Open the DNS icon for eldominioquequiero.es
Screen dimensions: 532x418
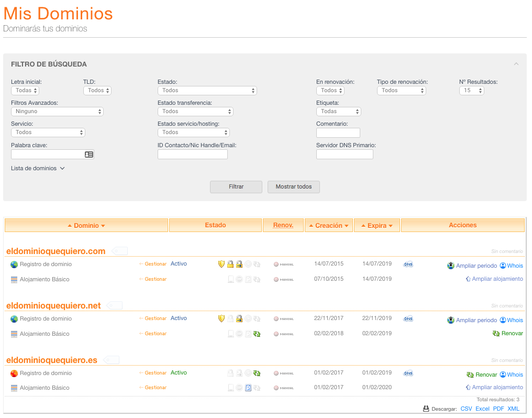408,373
